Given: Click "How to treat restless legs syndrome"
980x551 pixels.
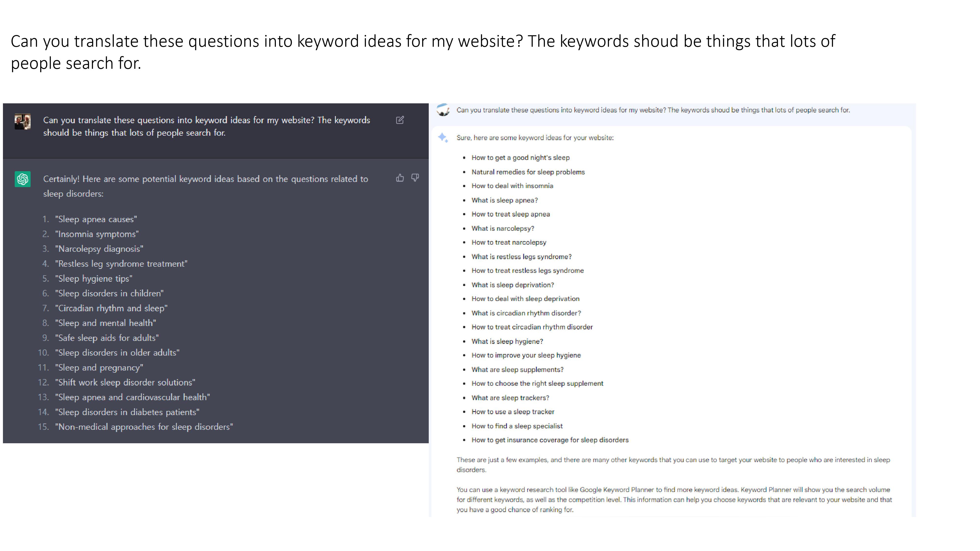Looking at the screenshot, I should 528,271.
